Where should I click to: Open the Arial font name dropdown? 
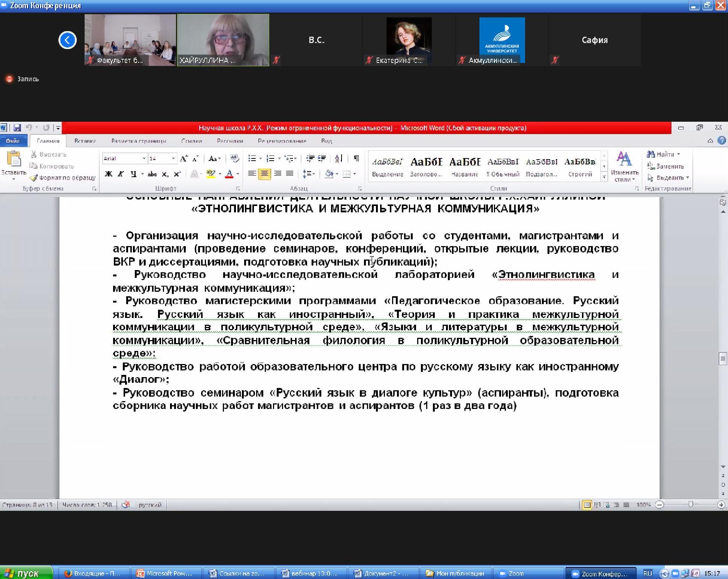pos(144,158)
